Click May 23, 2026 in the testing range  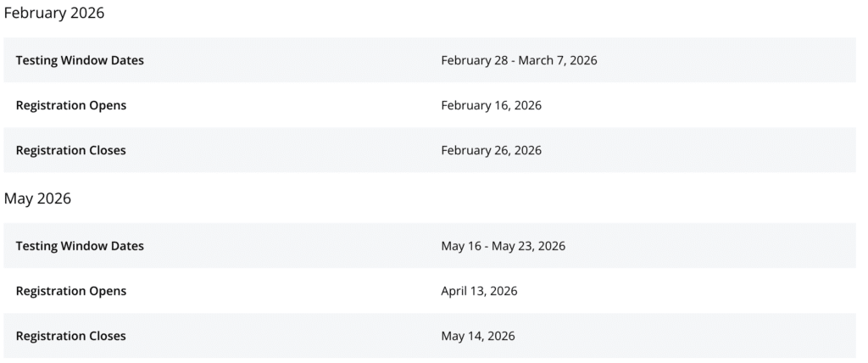click(x=531, y=246)
